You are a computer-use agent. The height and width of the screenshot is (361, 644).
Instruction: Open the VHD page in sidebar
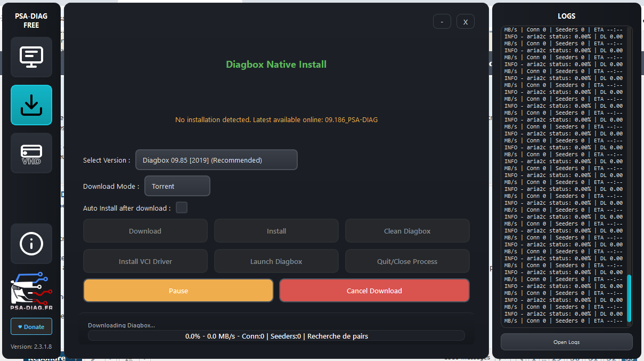pyautogui.click(x=31, y=153)
